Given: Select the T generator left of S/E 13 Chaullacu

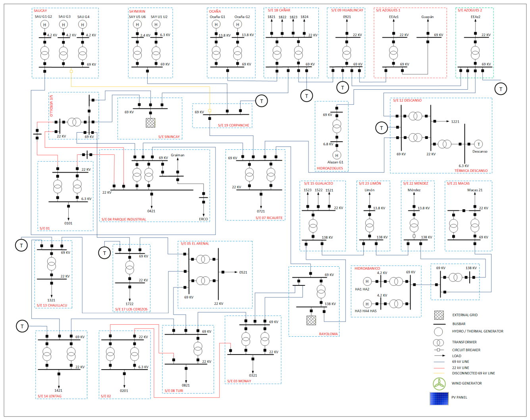Looking at the screenshot, I should pos(21,245).
